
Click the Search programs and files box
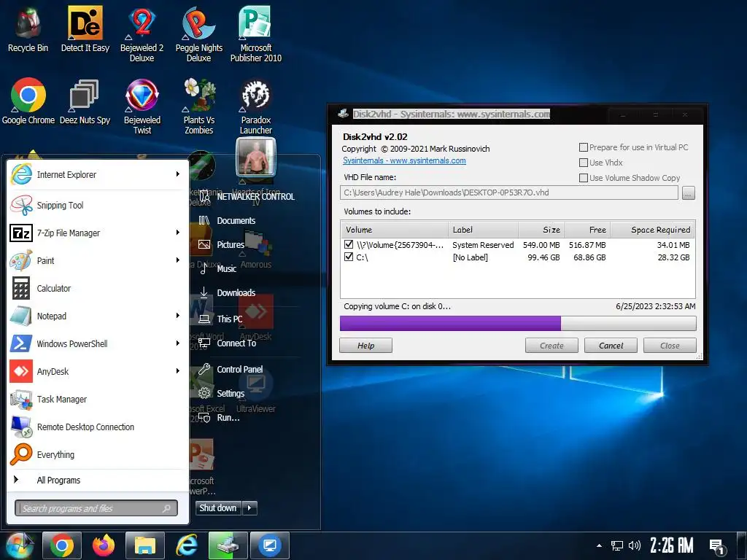96,508
